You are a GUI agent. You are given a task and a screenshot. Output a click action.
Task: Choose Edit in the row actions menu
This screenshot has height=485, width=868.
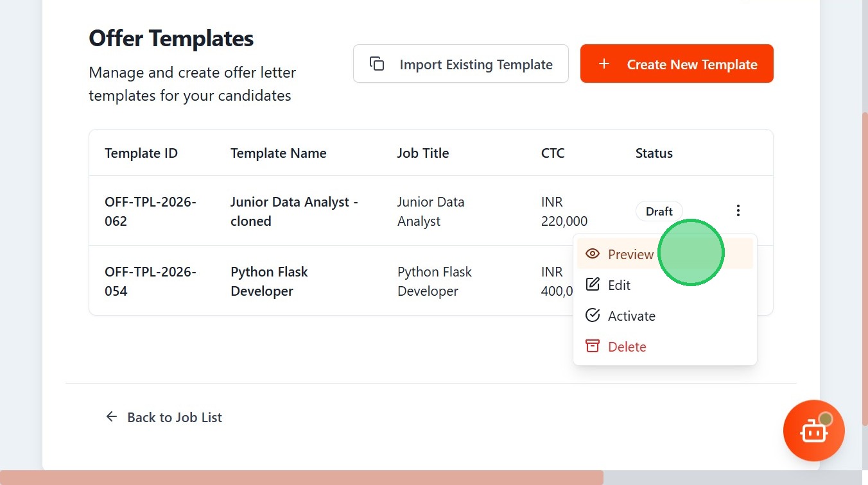(620, 285)
